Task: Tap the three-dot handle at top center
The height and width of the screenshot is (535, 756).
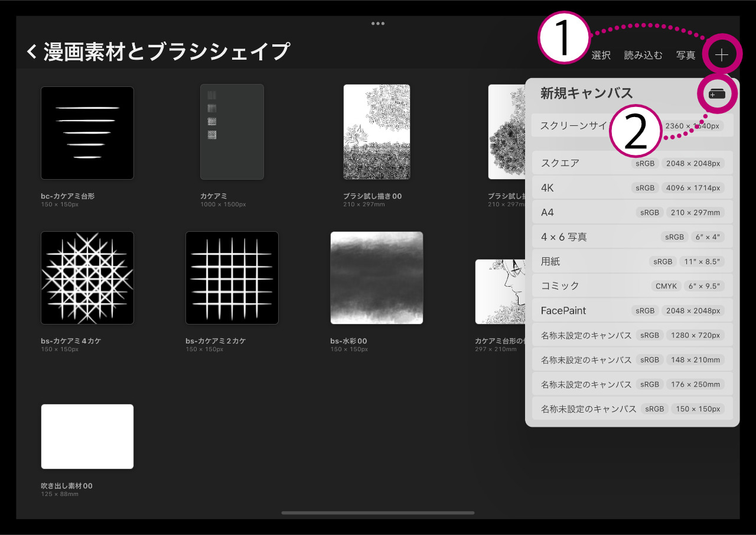Action: pyautogui.click(x=378, y=24)
